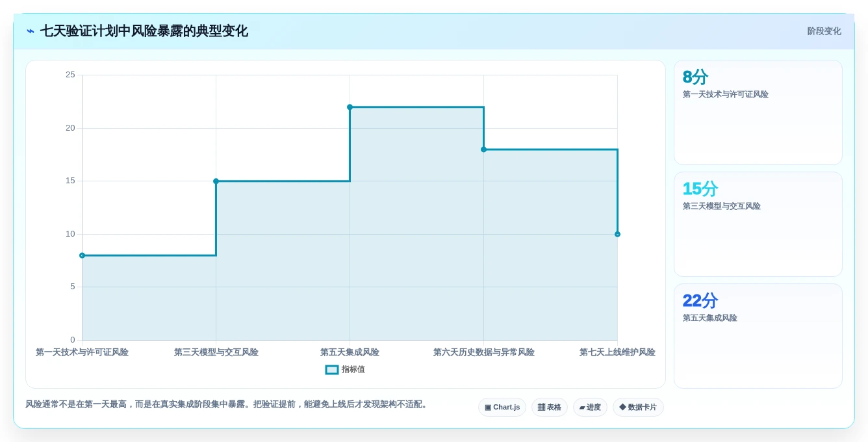
Task: Select the 表格 tag
Action: pos(550,408)
